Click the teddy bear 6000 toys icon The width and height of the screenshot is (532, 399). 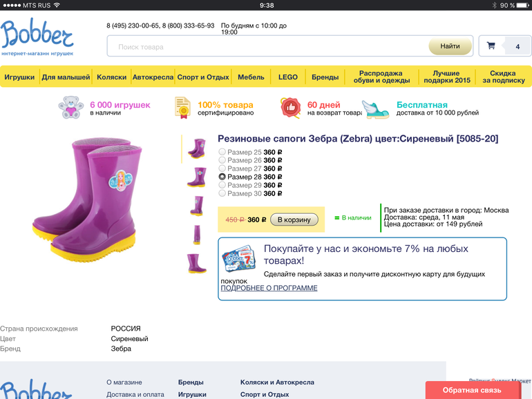point(70,108)
